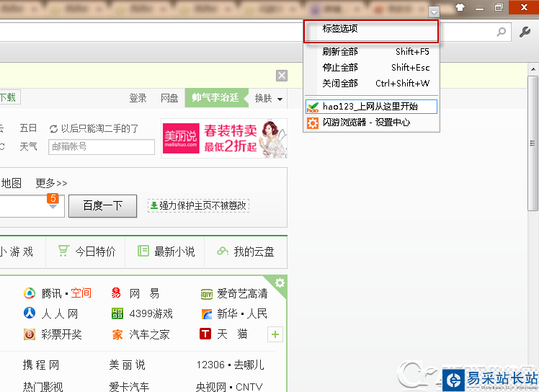The height and width of the screenshot is (392, 539).
Task: Open the red 空间 link
Action: [x=81, y=293]
